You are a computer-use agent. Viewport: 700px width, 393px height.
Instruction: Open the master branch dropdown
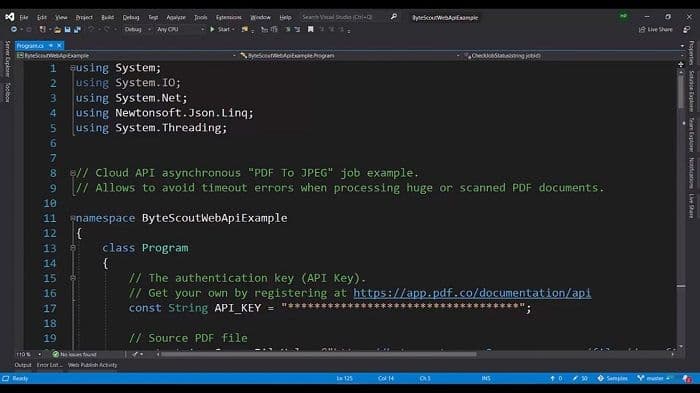[x=654, y=378]
